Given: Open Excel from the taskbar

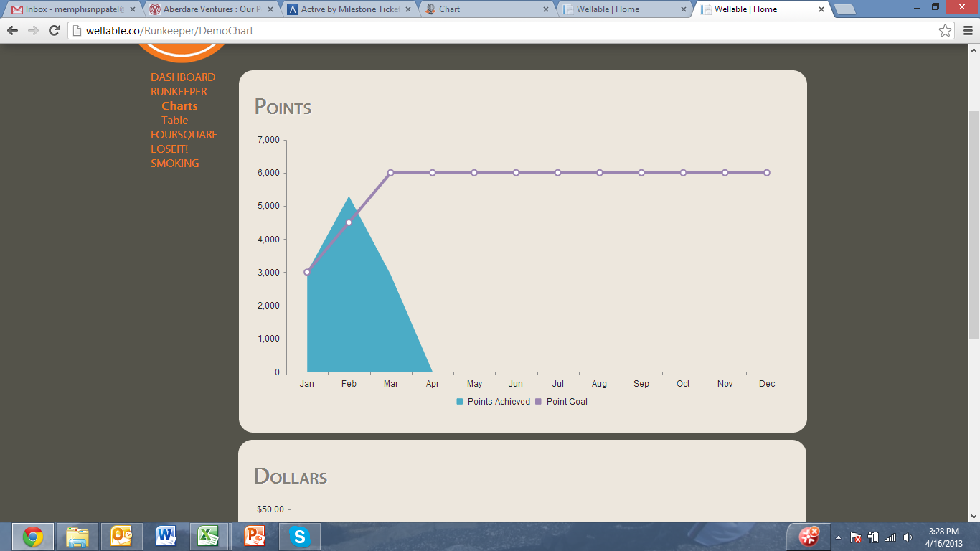Looking at the screenshot, I should pyautogui.click(x=209, y=537).
